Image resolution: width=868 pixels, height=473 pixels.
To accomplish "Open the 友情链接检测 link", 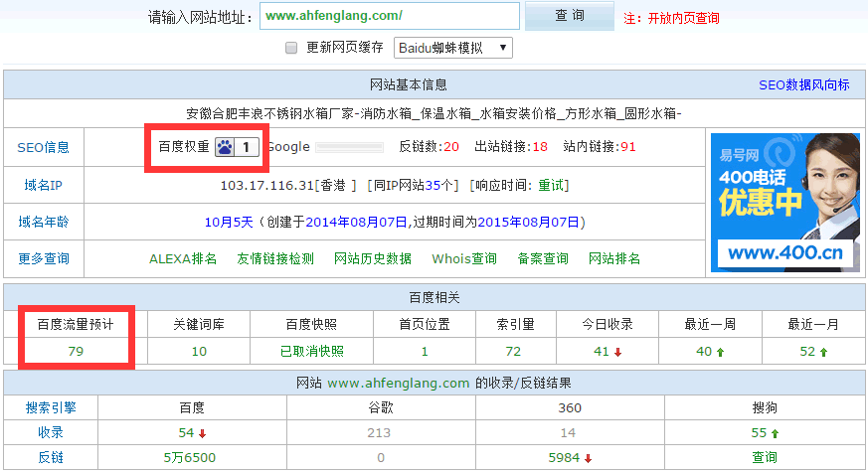I will point(275,258).
